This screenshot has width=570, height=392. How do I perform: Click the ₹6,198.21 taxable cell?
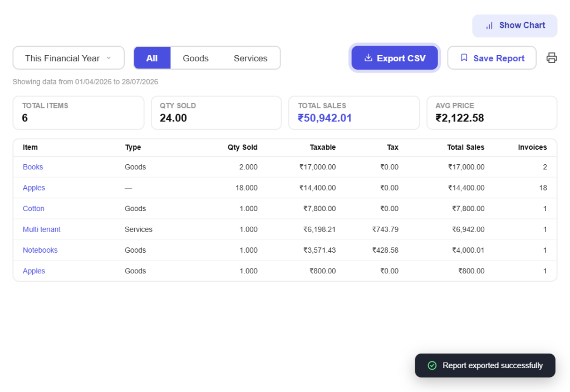[319, 229]
